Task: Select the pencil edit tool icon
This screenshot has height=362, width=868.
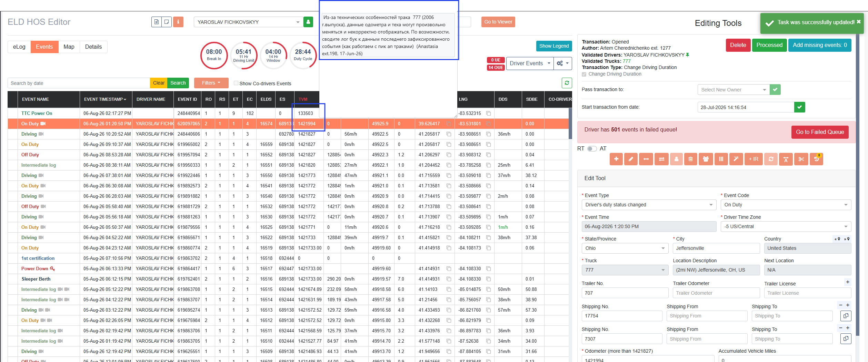Action: (x=631, y=159)
